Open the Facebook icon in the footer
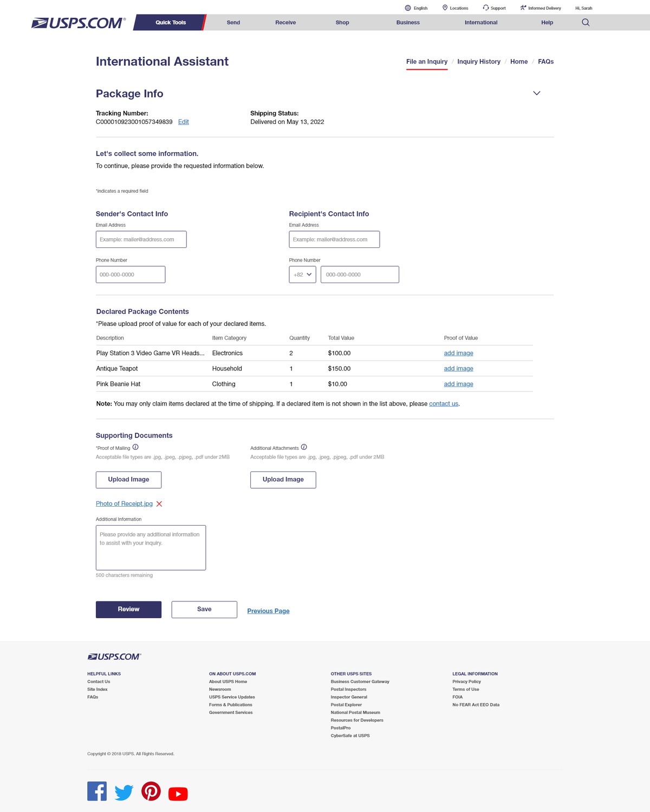This screenshot has height=812, width=650. point(97,791)
